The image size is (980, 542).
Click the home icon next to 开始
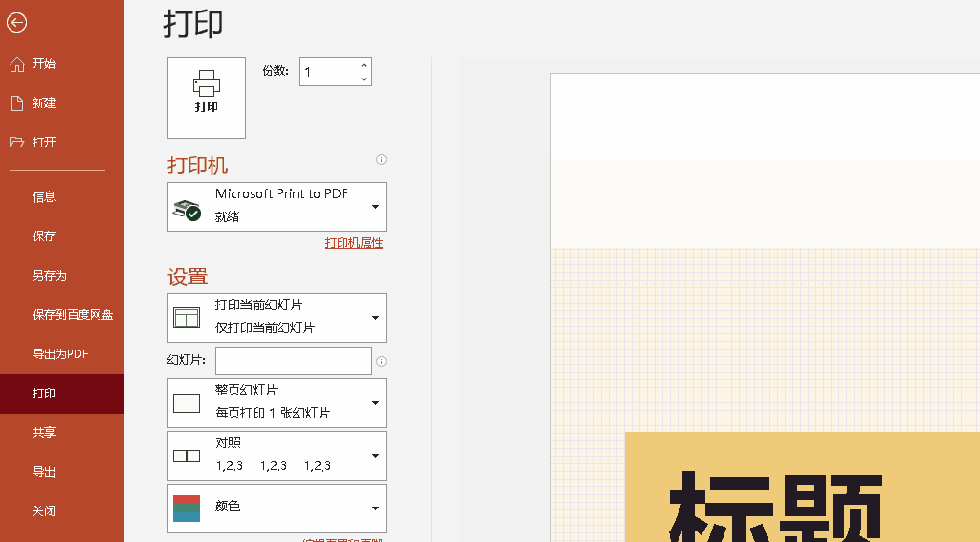tap(17, 64)
